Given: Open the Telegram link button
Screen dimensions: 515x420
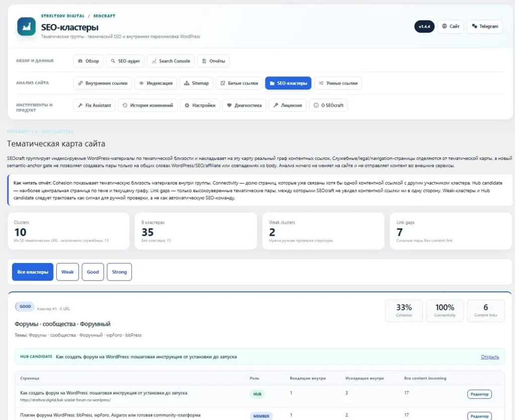Looking at the screenshot, I should click(x=485, y=26).
